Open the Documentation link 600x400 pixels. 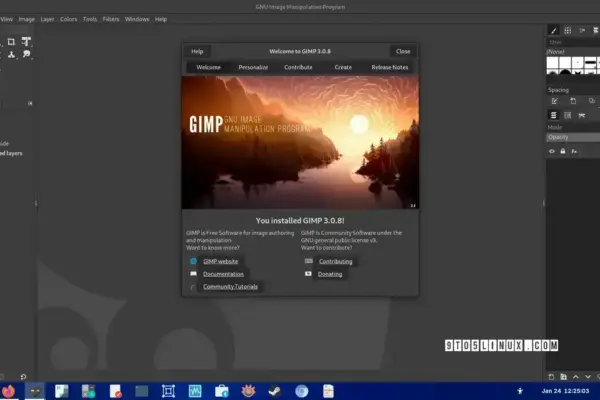coord(223,274)
